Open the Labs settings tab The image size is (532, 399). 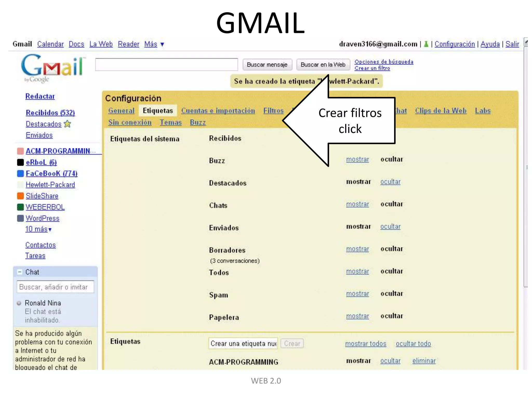coord(483,111)
